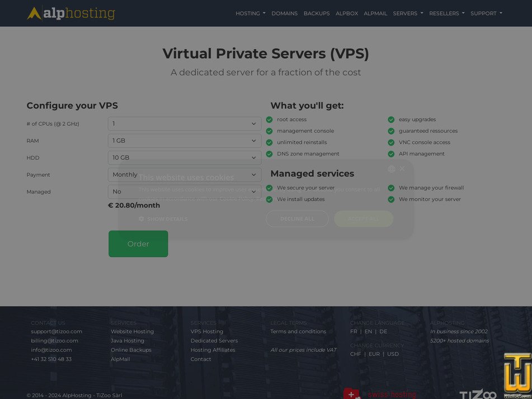The image size is (532, 399).
Task: Open the number of CPUs dropdown
Action: pyautogui.click(x=185, y=124)
